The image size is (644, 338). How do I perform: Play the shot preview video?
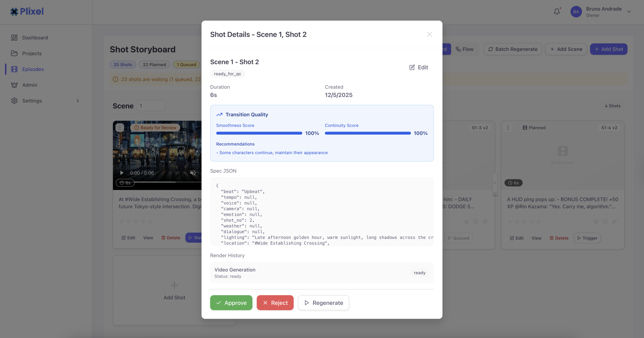122,173
